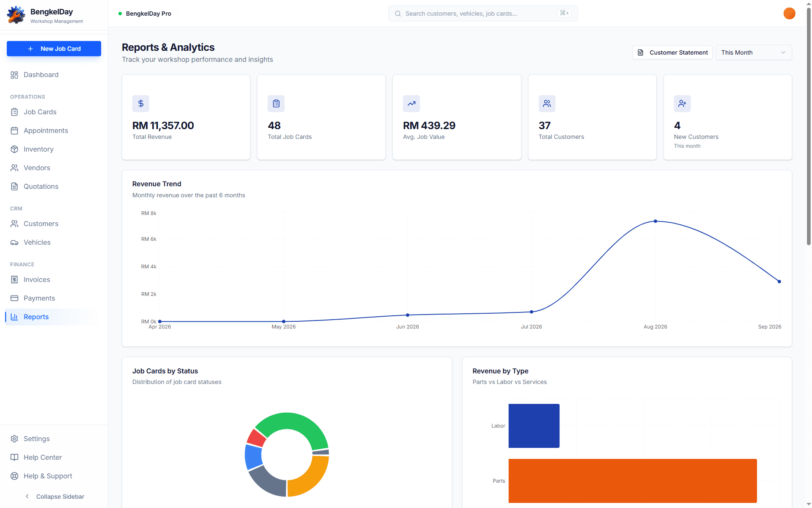Click the 'Total Job Cards' label
This screenshot has width=812, height=508.
click(x=290, y=137)
